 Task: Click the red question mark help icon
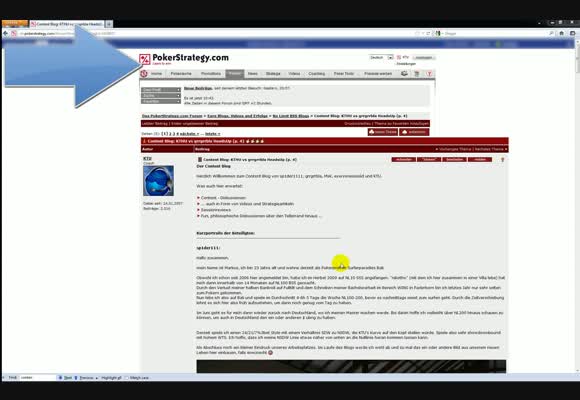pyautogui.click(x=429, y=74)
